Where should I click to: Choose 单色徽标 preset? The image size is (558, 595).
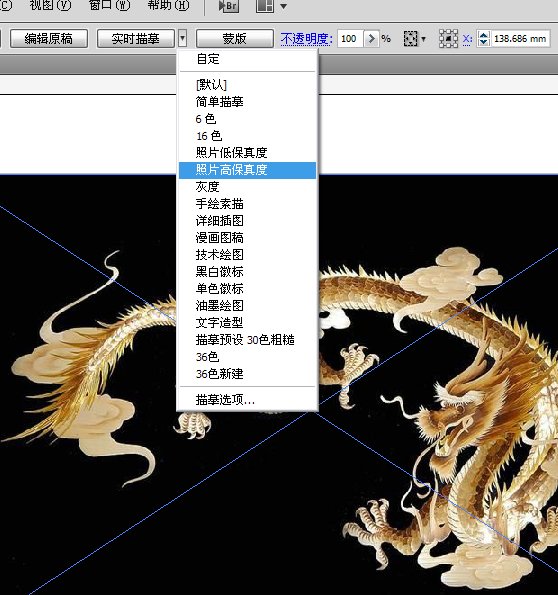247,289
